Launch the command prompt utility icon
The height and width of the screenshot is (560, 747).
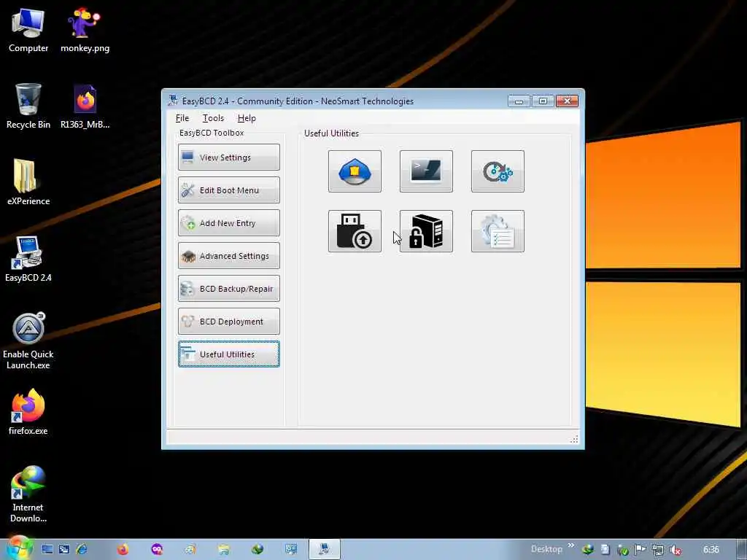pyautogui.click(x=426, y=171)
